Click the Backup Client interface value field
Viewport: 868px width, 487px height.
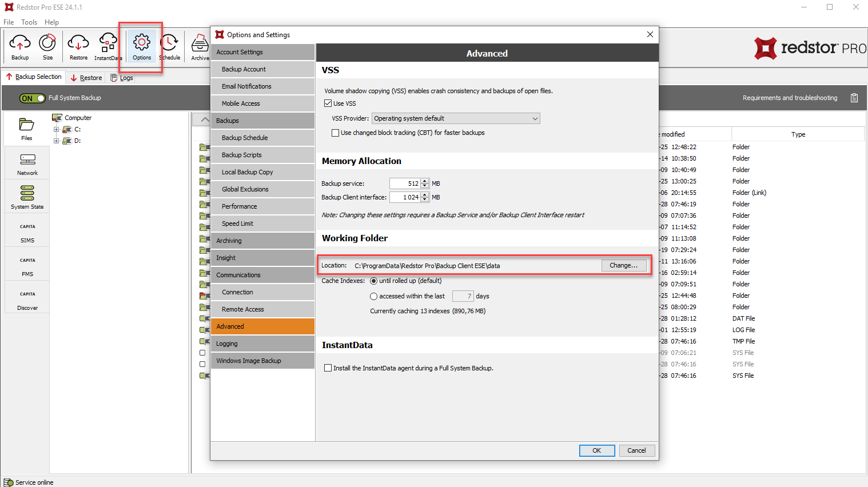point(405,197)
